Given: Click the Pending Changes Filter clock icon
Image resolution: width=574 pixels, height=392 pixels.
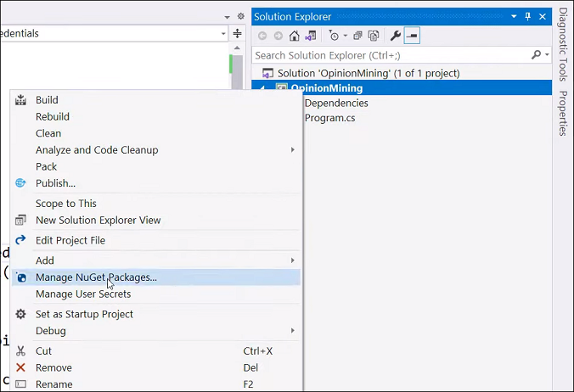Looking at the screenshot, I should 334,36.
